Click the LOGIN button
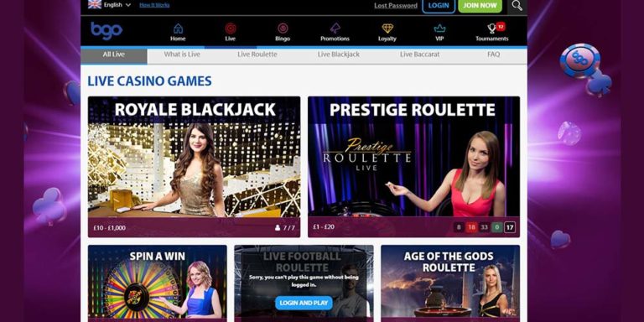Screen dimensions: 644x322 click(439, 6)
